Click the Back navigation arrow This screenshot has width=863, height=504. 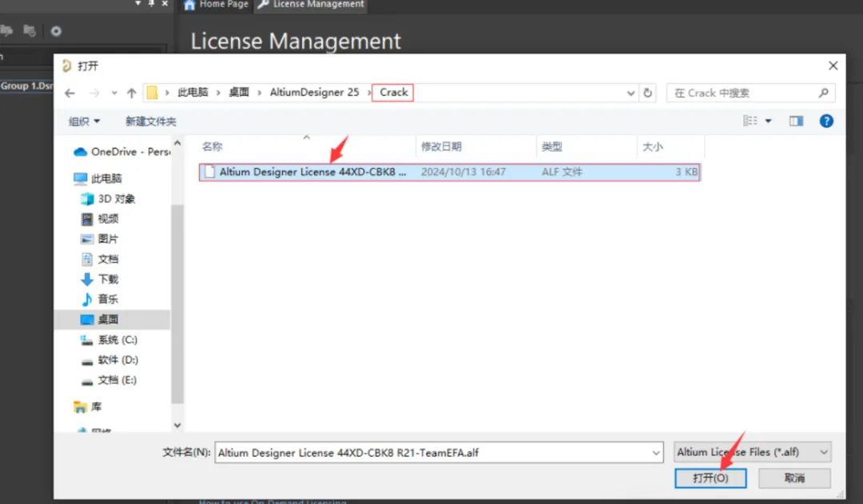pos(70,93)
